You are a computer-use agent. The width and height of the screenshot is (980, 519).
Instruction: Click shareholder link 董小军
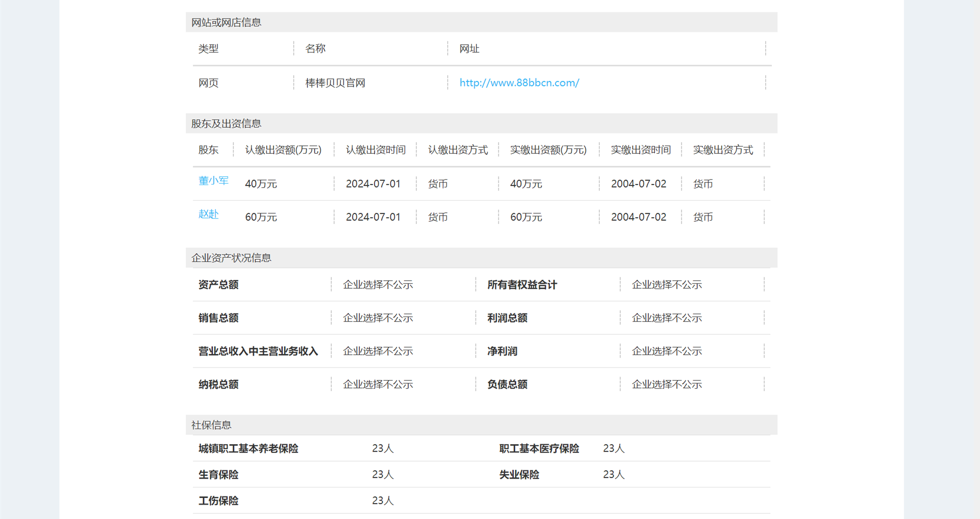(213, 180)
